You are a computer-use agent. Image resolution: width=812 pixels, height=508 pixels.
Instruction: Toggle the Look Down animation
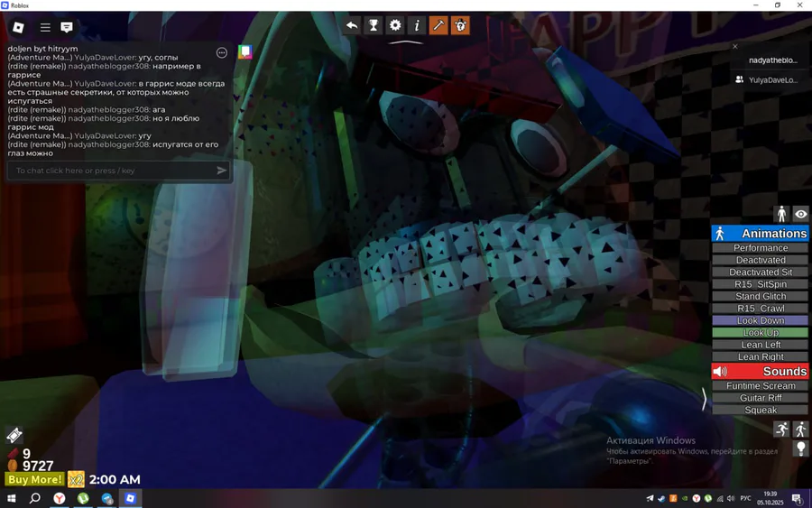click(x=761, y=320)
